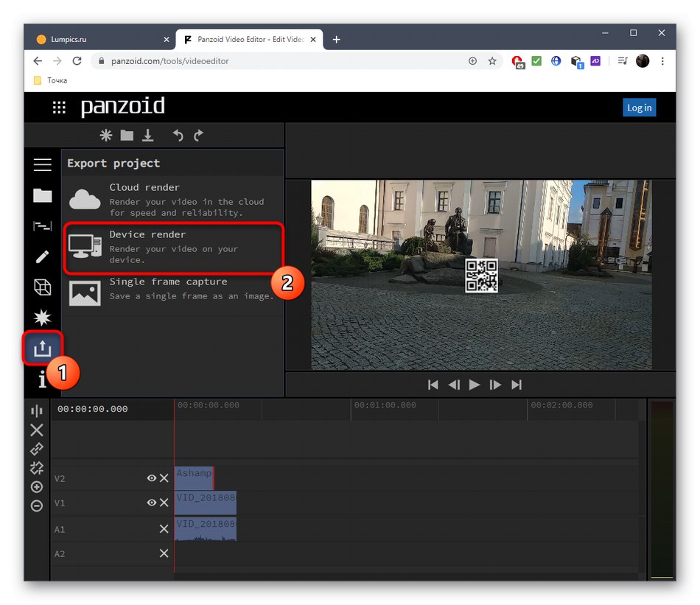Screen dimensions: 700x605
Task: Skip to the end of the video
Action: click(517, 385)
